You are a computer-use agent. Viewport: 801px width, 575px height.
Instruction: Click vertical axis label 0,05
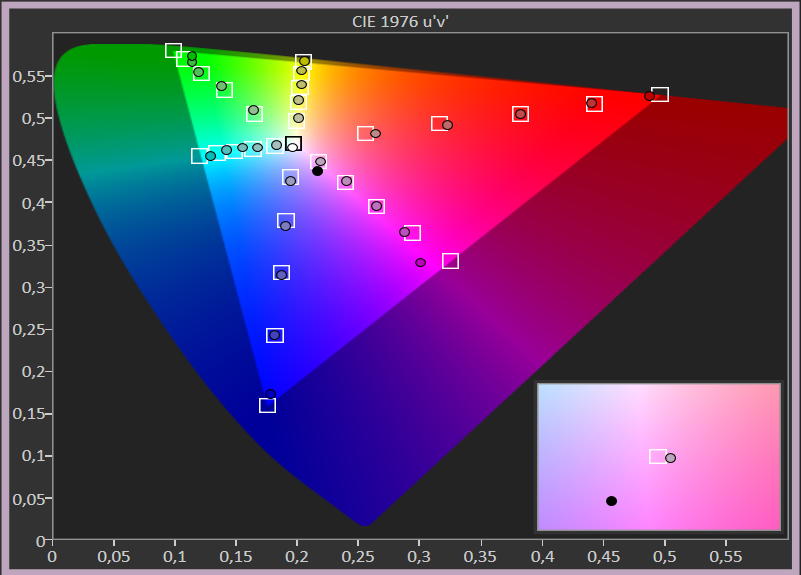(x=27, y=498)
